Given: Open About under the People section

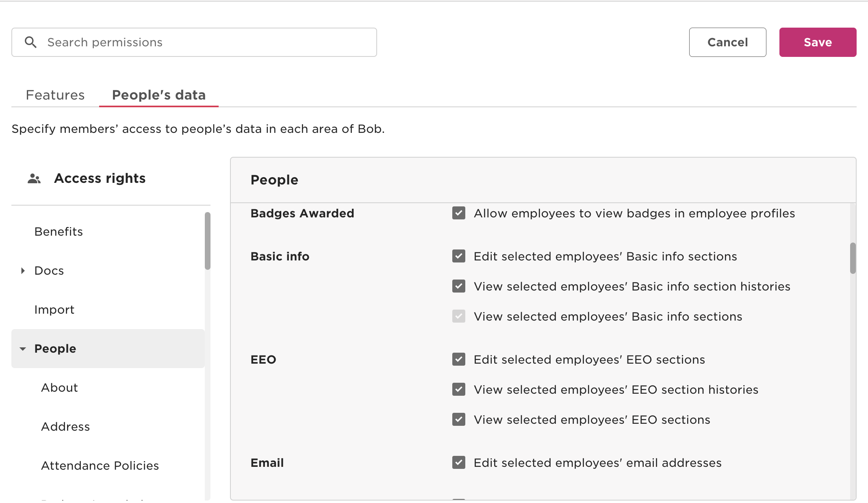Looking at the screenshot, I should pos(59,388).
